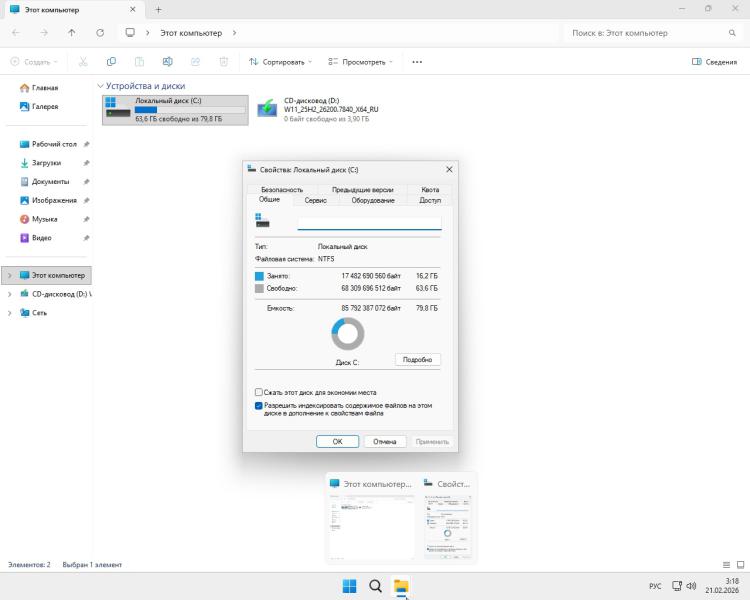
Task: Switch to the Безопасность tab
Action: tap(282, 189)
